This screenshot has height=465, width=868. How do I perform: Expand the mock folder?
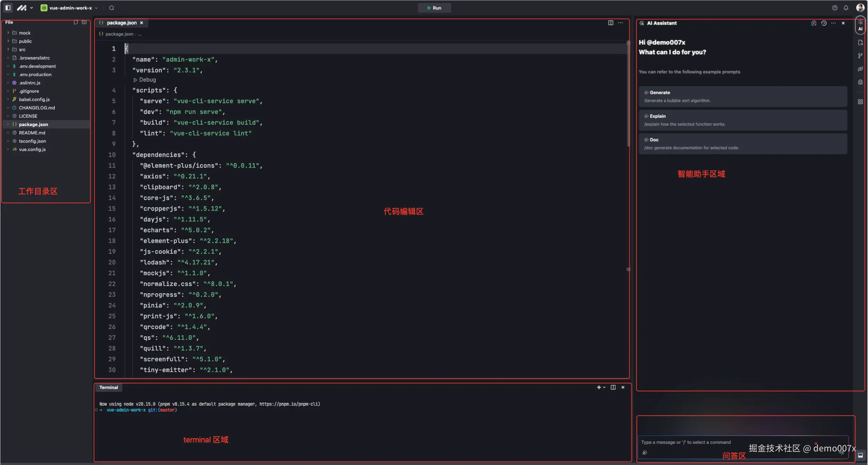pos(24,33)
